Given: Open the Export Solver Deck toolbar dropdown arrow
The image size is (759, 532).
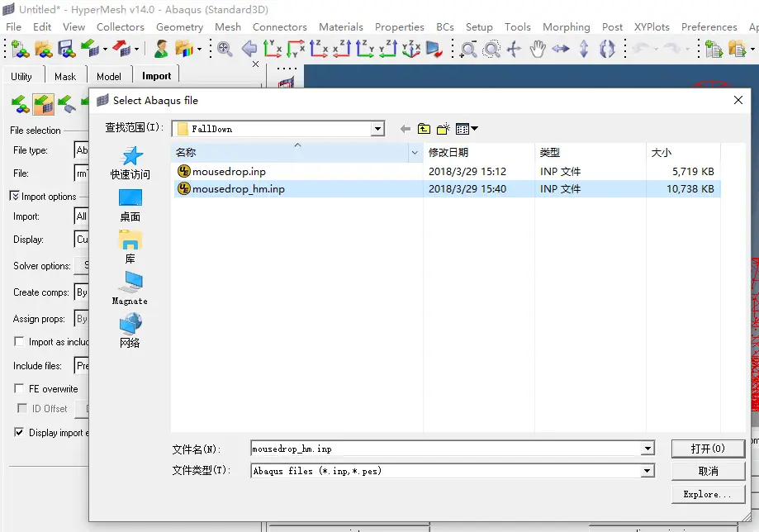Looking at the screenshot, I should tap(137, 50).
